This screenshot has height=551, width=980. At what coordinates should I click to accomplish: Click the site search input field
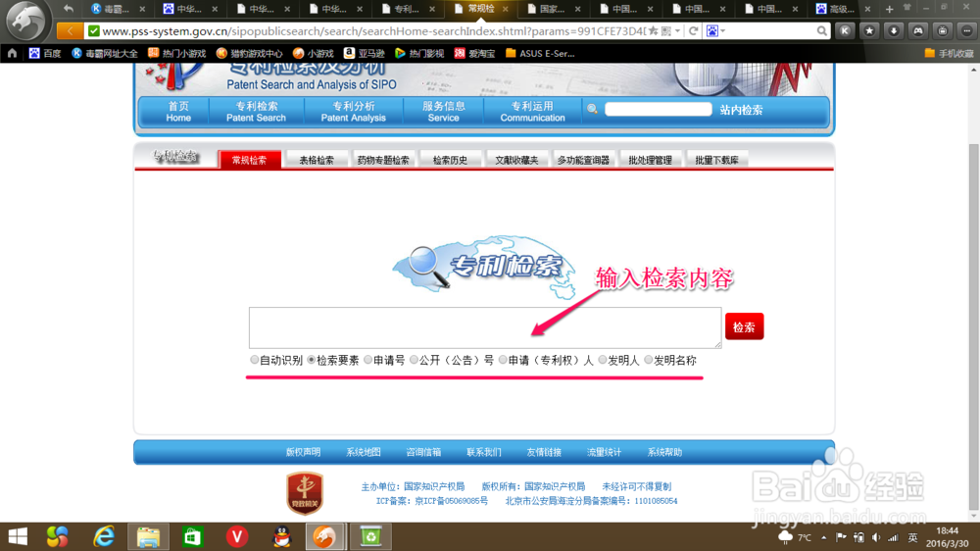[x=659, y=110]
